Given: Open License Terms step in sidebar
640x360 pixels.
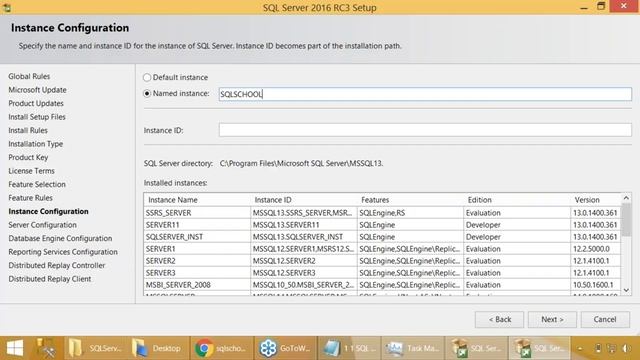Looking at the screenshot, I should [x=31, y=171].
